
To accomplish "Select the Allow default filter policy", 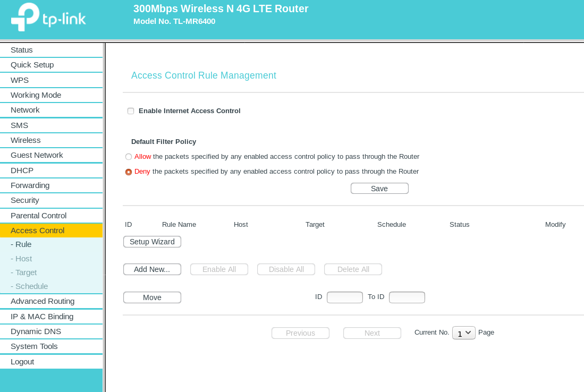I will [x=129, y=157].
